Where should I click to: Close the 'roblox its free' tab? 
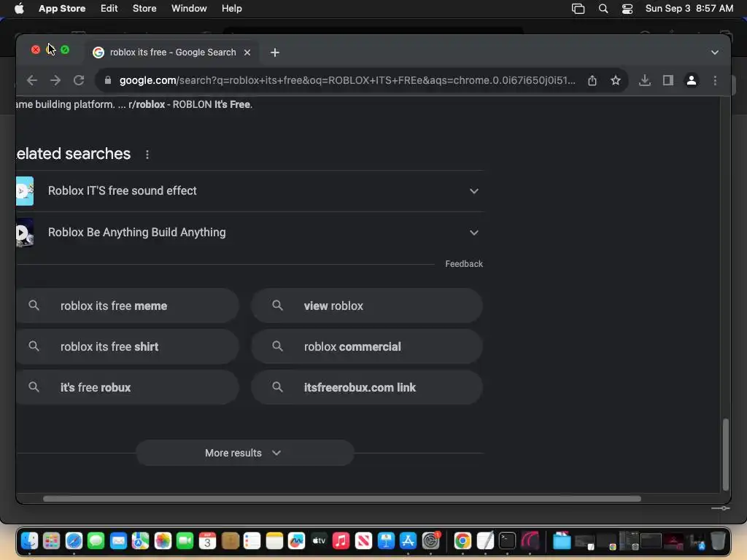247,52
